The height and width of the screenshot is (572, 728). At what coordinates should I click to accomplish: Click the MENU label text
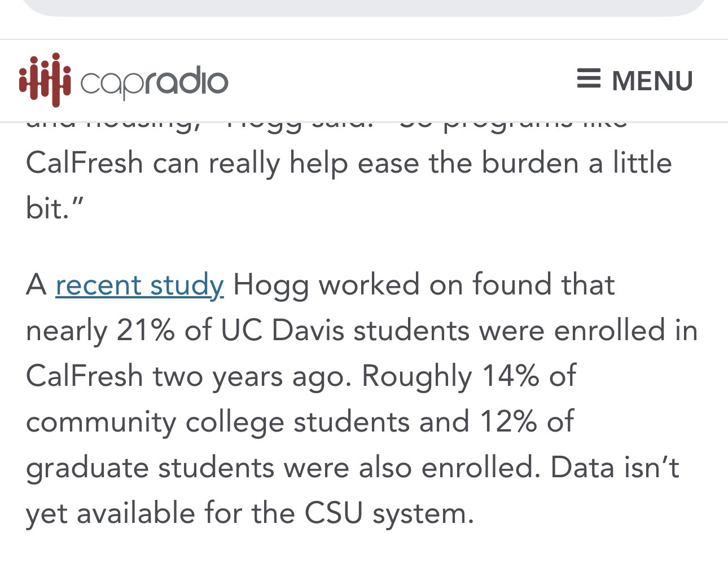[x=652, y=81]
